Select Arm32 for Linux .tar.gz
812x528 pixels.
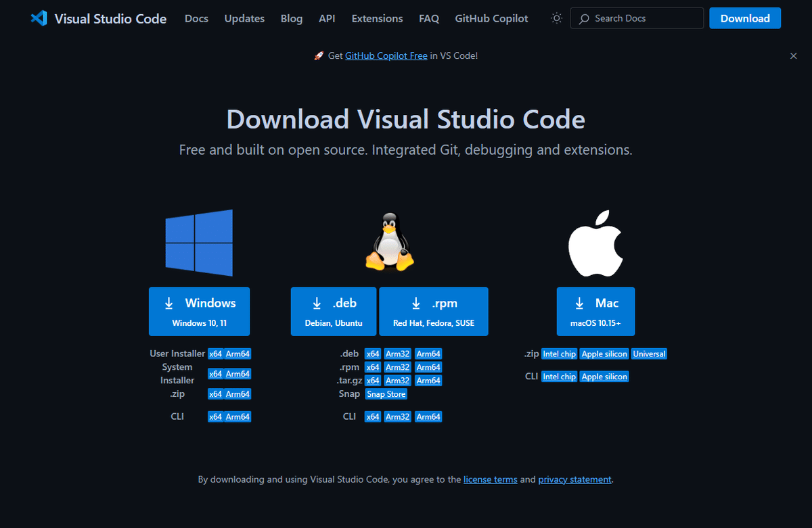coord(398,381)
